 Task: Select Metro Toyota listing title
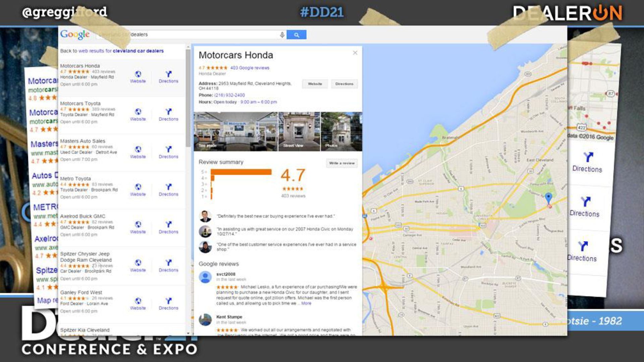75,179
